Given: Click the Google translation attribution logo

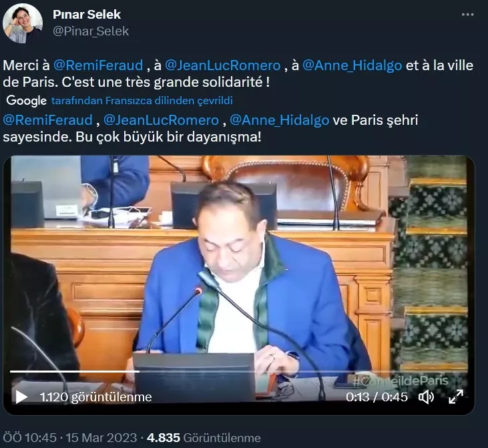Looking at the screenshot, I should (x=27, y=101).
